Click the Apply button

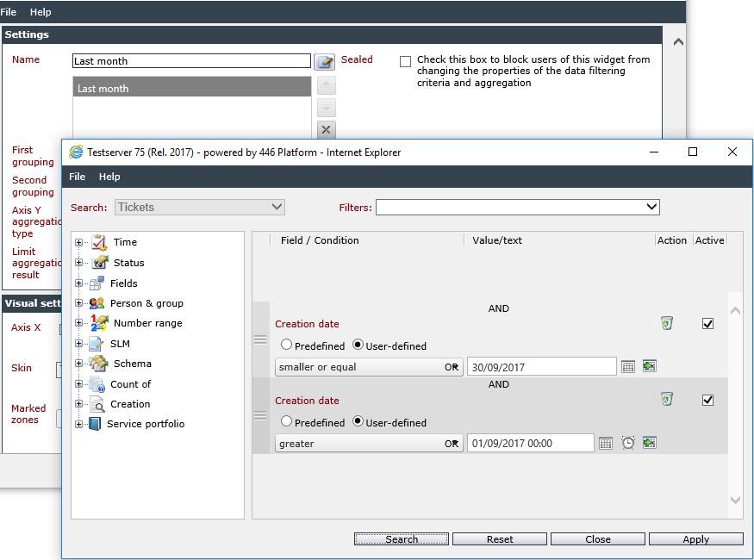tap(695, 538)
